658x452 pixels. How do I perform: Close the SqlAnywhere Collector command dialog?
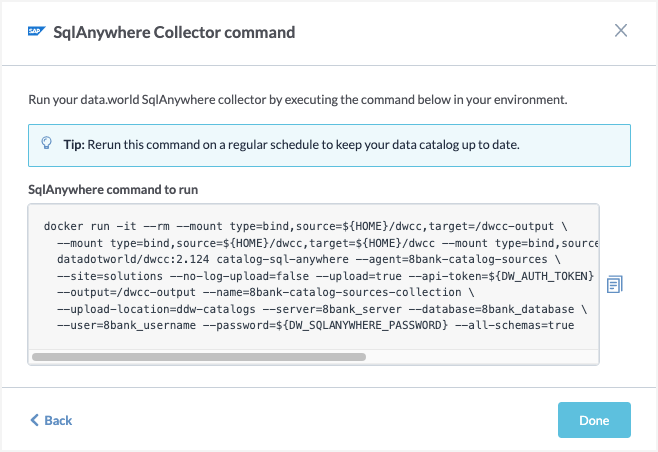(621, 31)
